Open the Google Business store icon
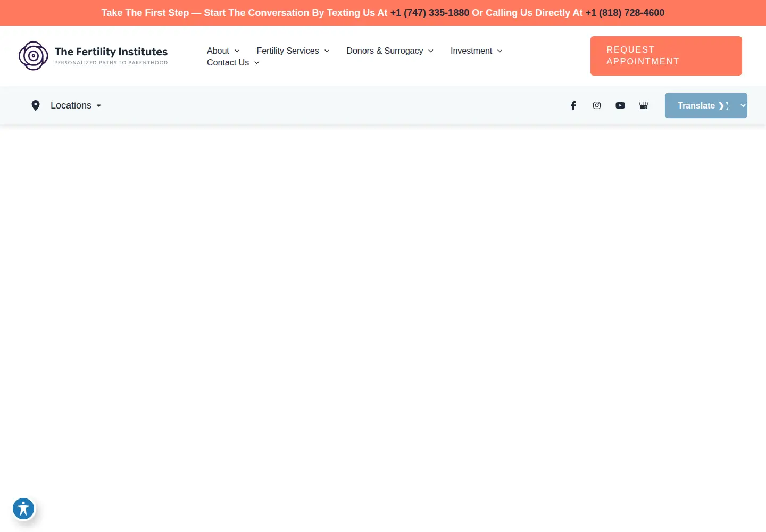766x532 pixels. pos(644,105)
